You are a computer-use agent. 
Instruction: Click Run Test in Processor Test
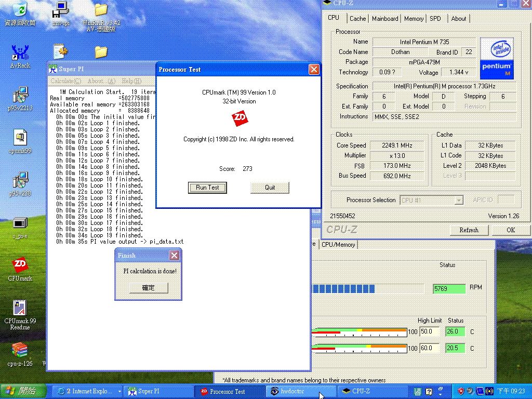(207, 188)
